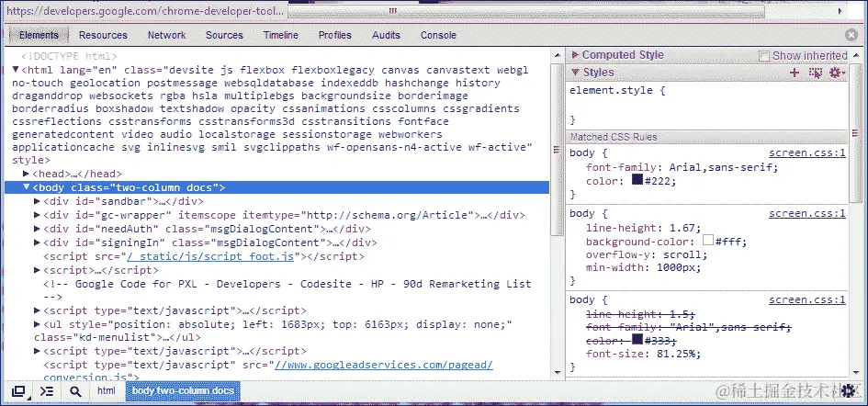This screenshot has height=406, width=868.
Task: Click the overflow-y: scroll property
Action: (647, 254)
